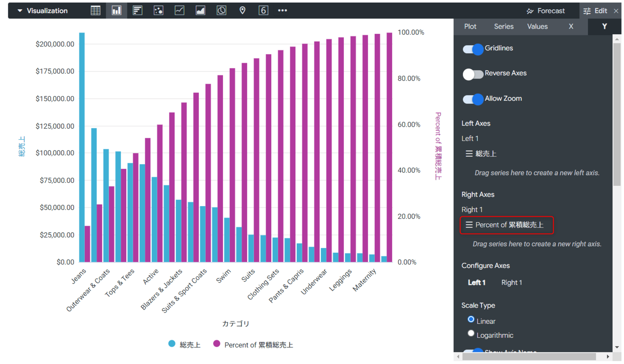This screenshot has height=364, width=624.
Task: Click the Maternity category axis label
Action: coord(364,280)
